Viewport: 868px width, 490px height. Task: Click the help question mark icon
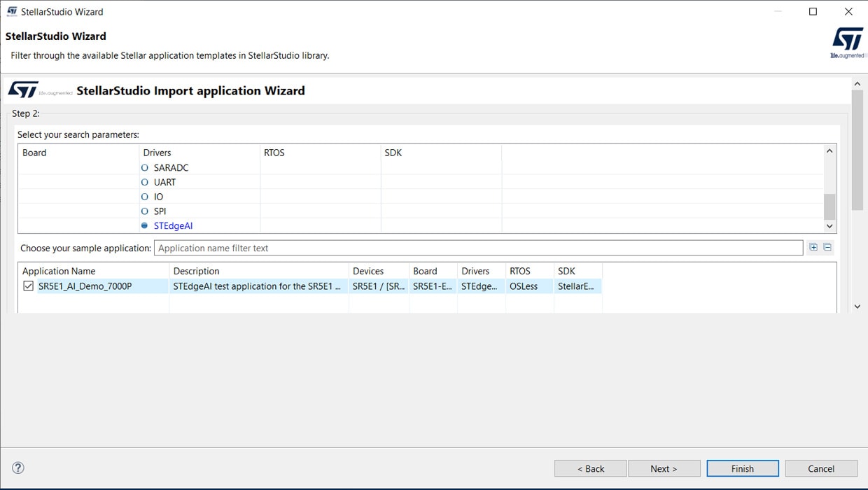pyautogui.click(x=18, y=468)
